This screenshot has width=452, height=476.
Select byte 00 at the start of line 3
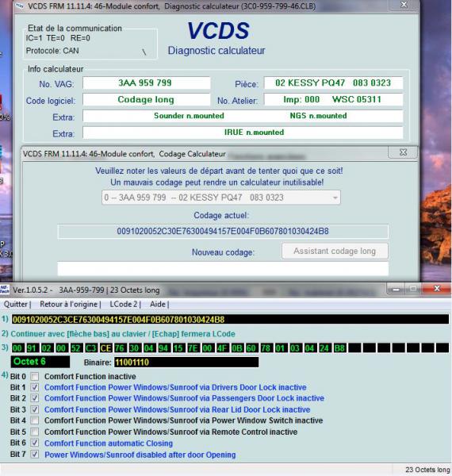point(17,348)
